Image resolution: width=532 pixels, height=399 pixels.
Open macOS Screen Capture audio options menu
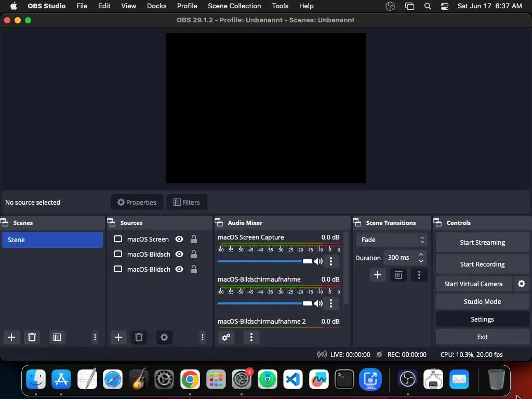point(331,261)
